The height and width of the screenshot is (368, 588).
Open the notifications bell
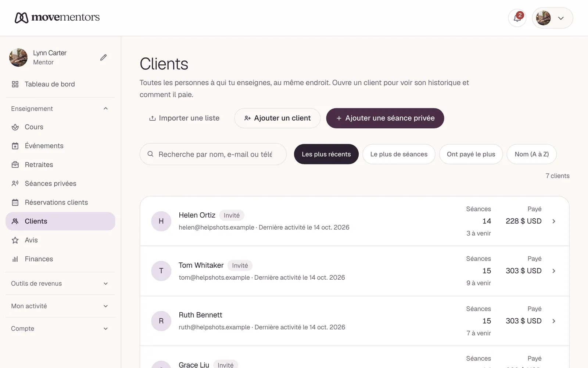(517, 18)
